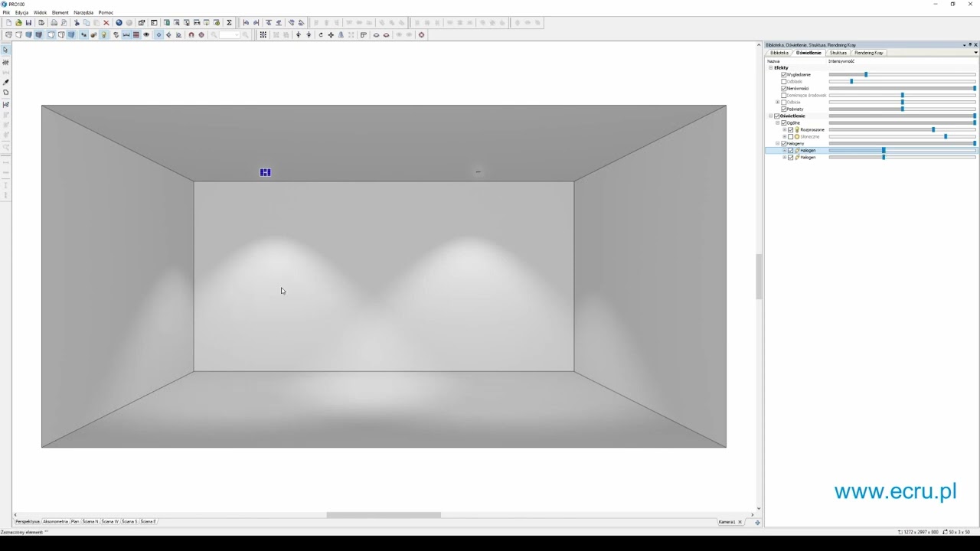Viewport: 980px width, 551px height.
Task: Switch to the Biblioteka tab
Action: [x=779, y=53]
